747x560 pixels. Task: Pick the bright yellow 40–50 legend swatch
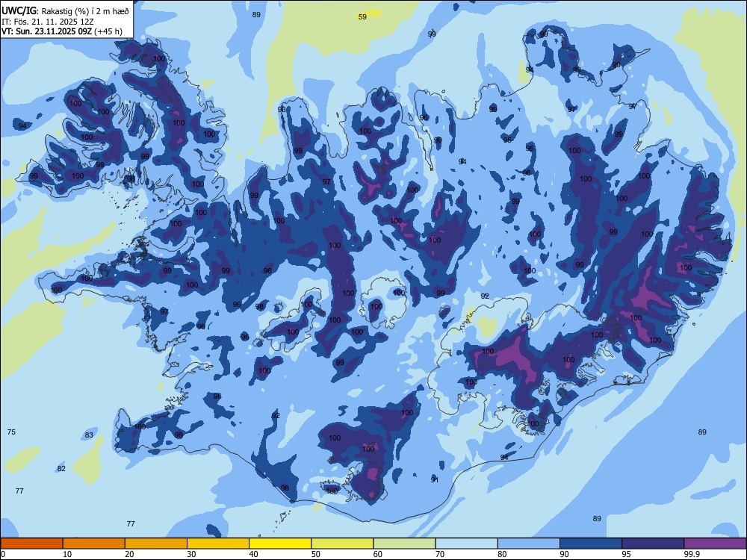(x=280, y=544)
